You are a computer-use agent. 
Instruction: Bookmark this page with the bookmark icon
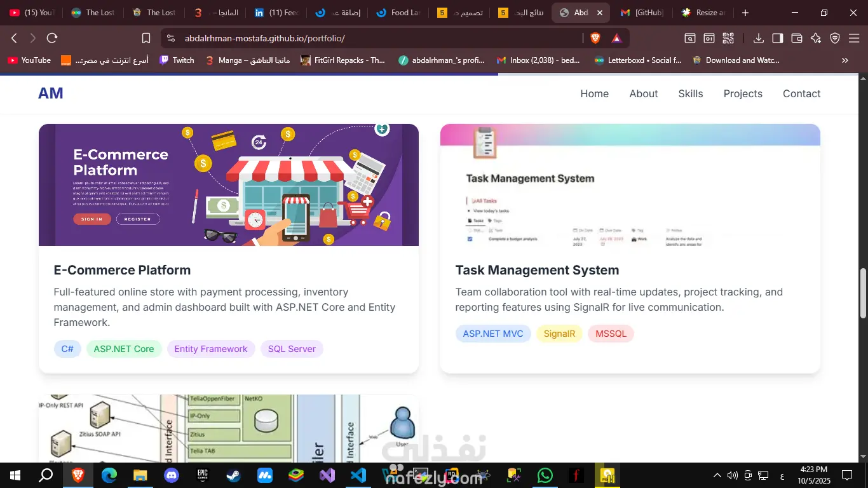pyautogui.click(x=146, y=38)
